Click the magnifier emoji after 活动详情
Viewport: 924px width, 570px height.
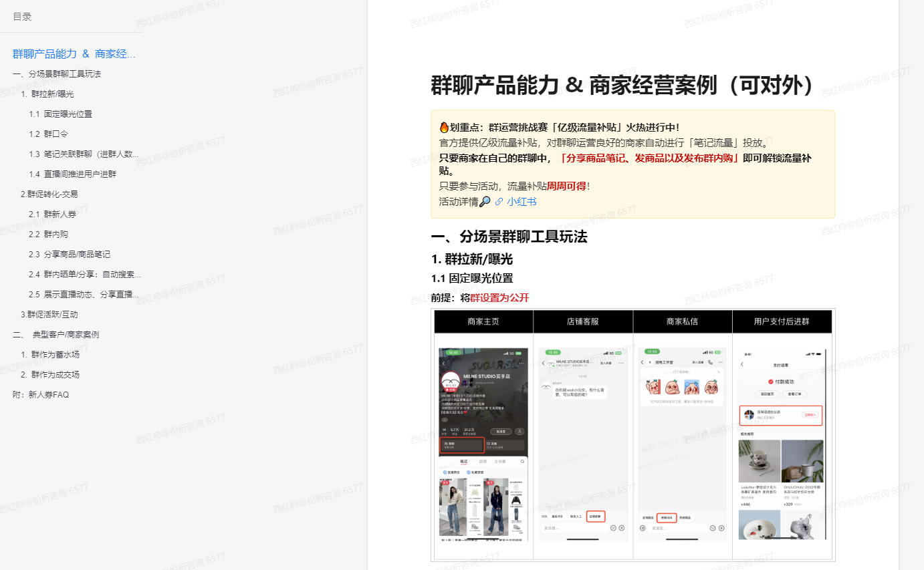point(485,202)
